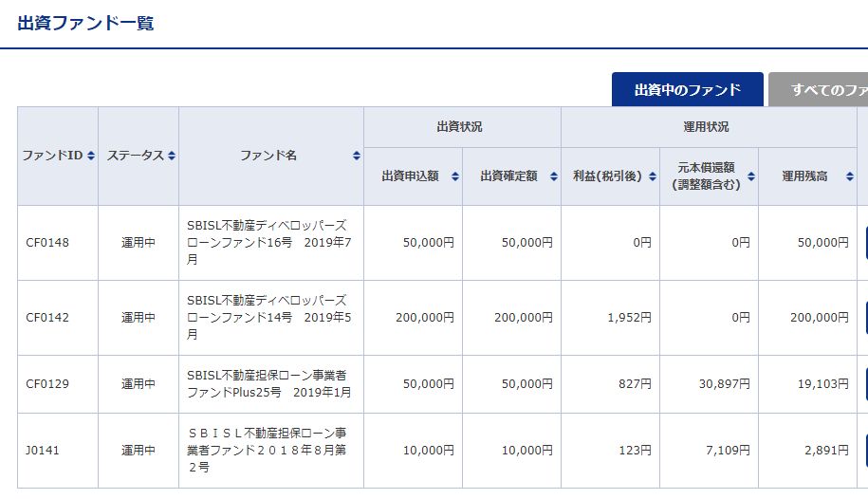Click fund ID CF0142
The height and width of the screenshot is (499, 868).
[x=47, y=318]
